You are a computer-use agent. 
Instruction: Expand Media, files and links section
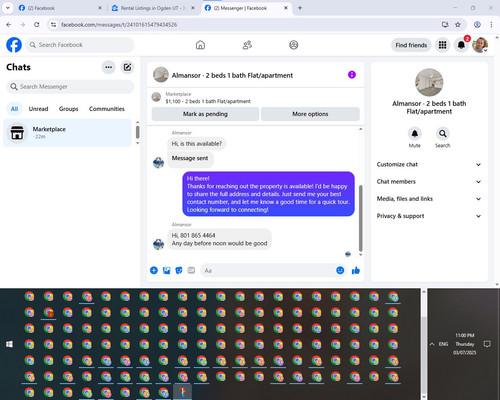(x=429, y=199)
